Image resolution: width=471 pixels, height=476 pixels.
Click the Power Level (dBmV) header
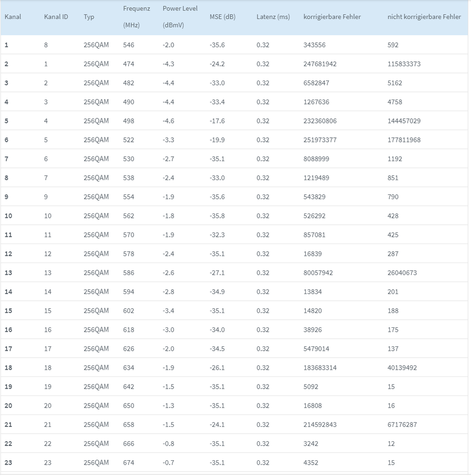tap(180, 17)
